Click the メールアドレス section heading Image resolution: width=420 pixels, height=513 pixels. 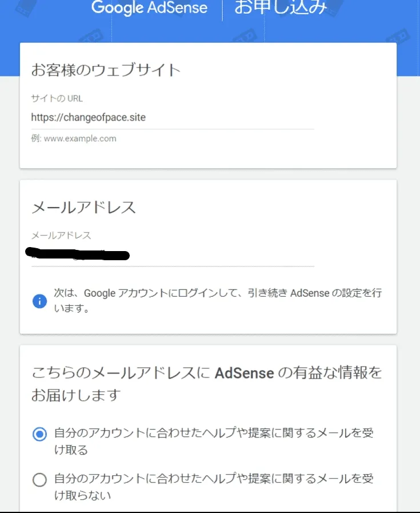click(83, 208)
